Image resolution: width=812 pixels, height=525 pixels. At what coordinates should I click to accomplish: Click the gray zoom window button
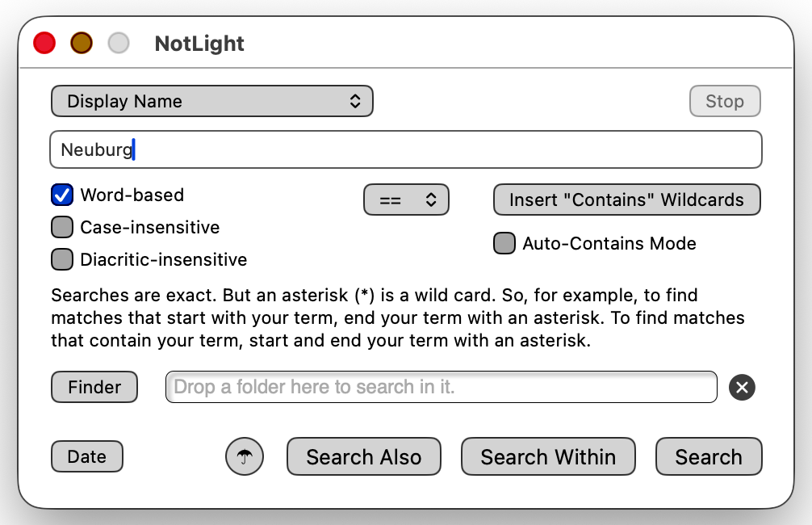(x=119, y=43)
